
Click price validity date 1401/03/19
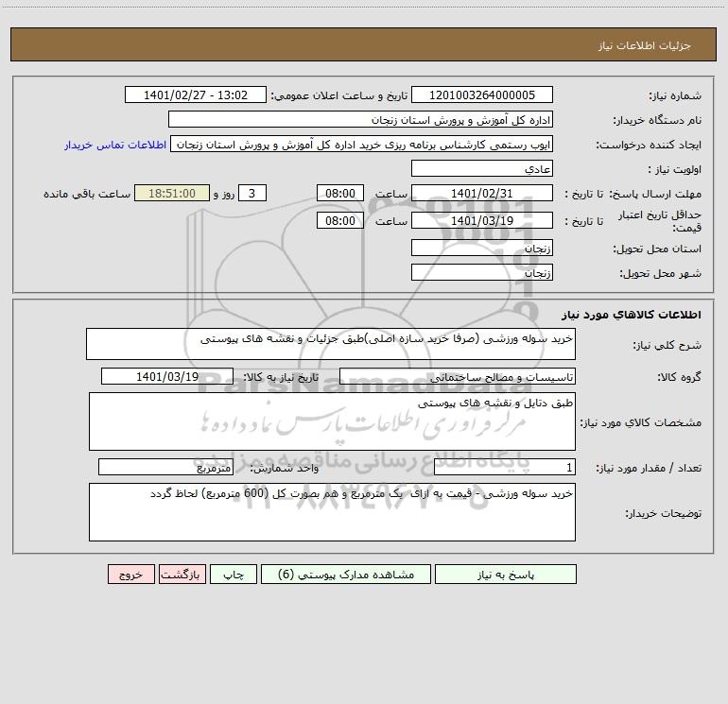[482, 220]
